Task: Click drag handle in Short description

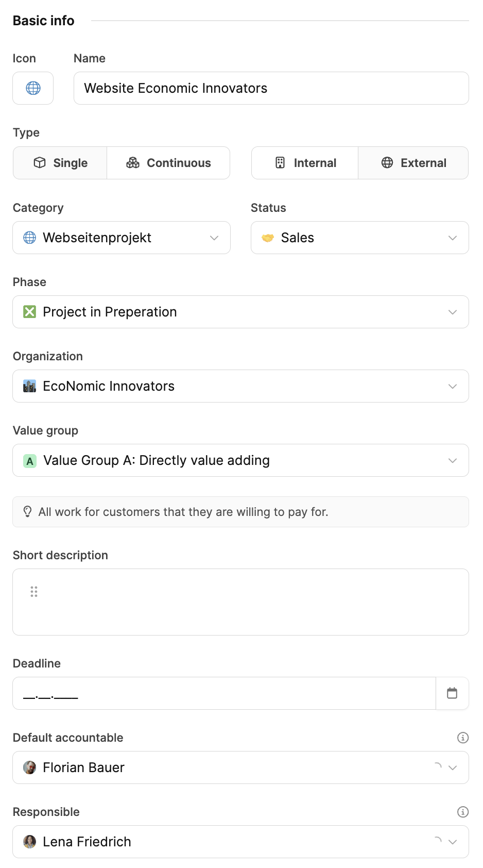Action: coord(34,592)
